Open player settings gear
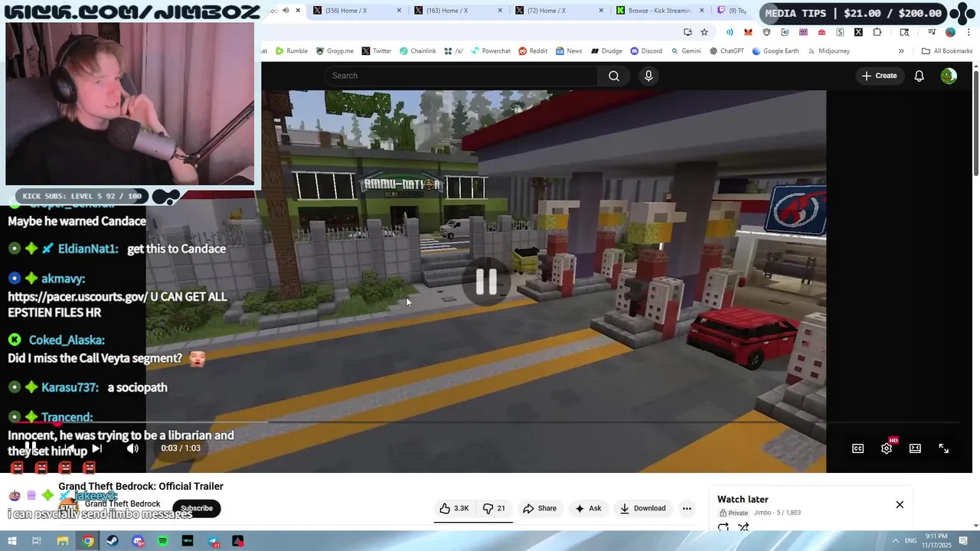 pyautogui.click(x=887, y=448)
